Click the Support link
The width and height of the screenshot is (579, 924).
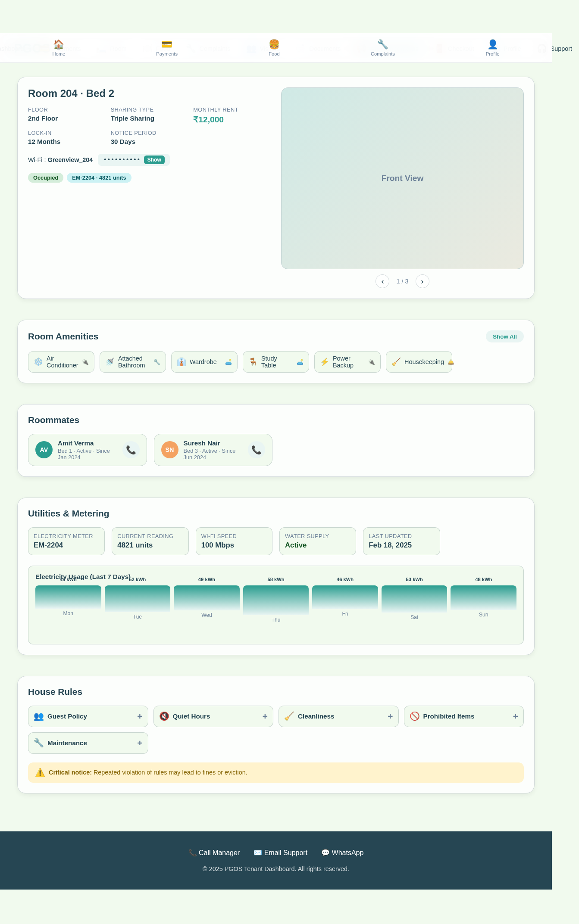[x=561, y=49]
